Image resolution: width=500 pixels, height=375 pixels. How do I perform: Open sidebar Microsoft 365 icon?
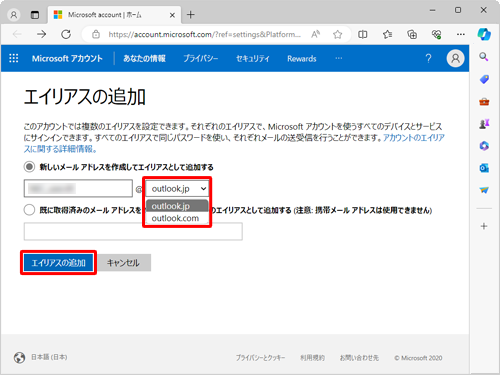484,146
